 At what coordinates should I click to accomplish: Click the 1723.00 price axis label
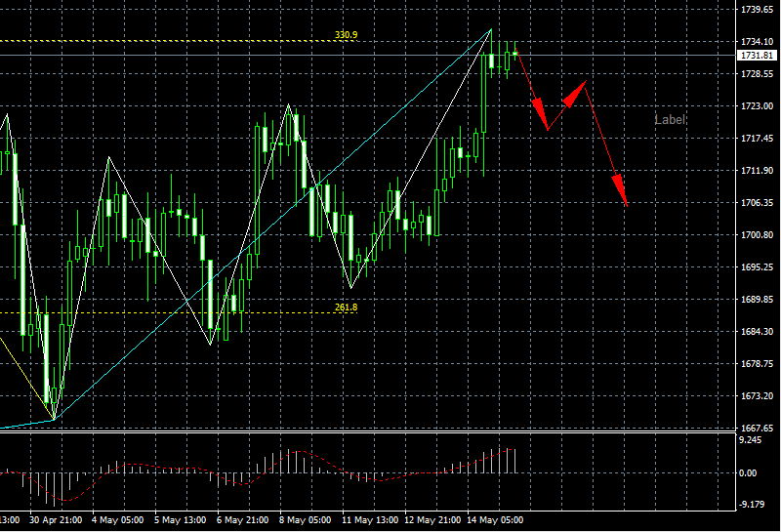758,106
